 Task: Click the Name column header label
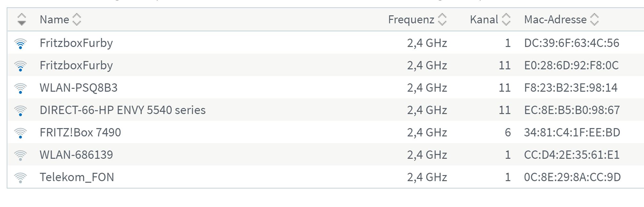click(x=54, y=19)
